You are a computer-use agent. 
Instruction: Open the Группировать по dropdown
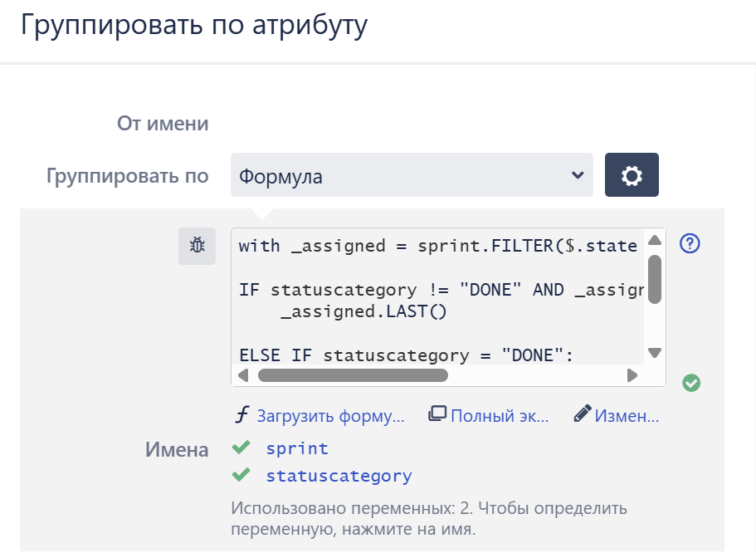[411, 175]
